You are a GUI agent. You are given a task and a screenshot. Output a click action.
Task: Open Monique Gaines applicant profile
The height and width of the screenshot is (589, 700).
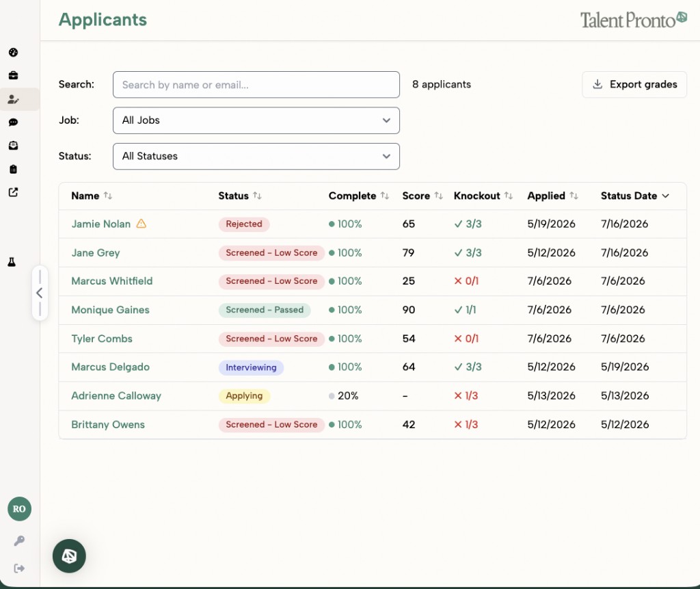click(x=110, y=310)
